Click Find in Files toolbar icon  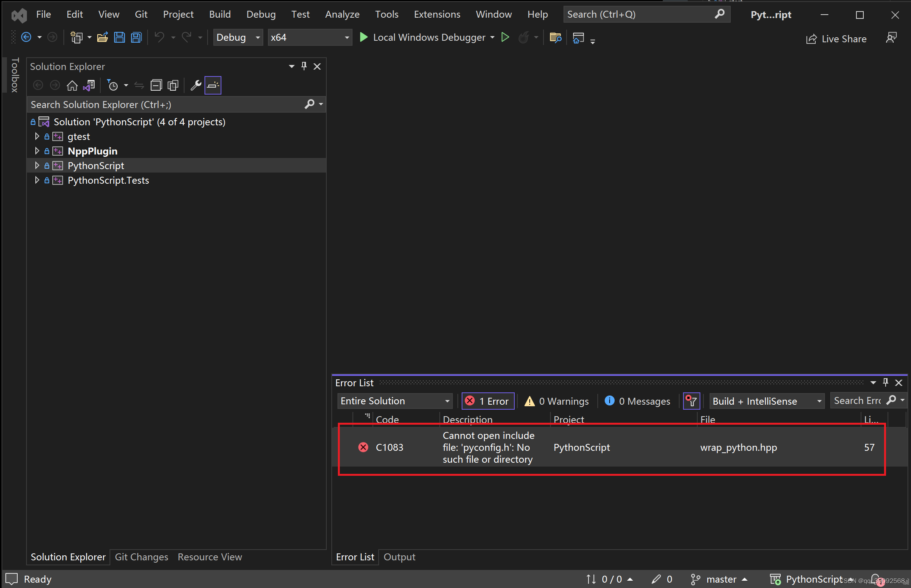(x=555, y=38)
